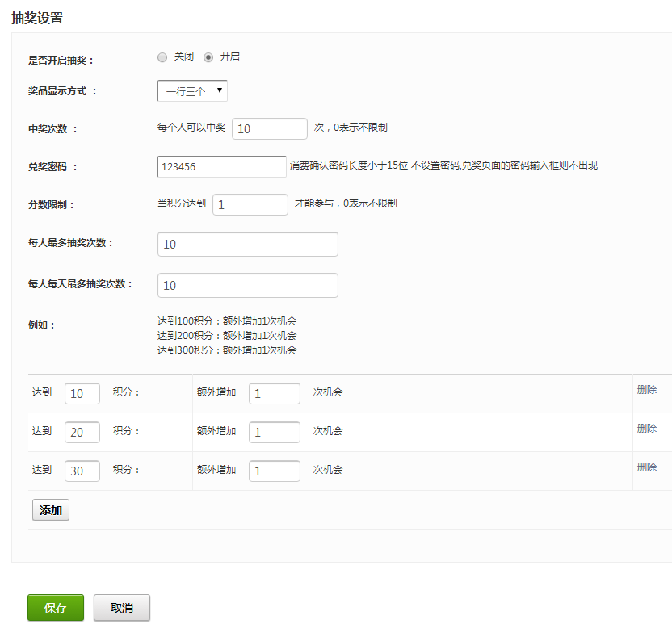The height and width of the screenshot is (624, 672).
Task: Click 额外增加 field in the 30积分 row
Action: [x=275, y=471]
